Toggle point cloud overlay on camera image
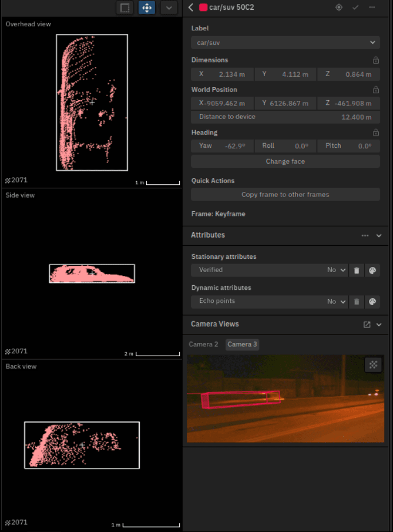393x532 pixels. pyautogui.click(x=374, y=365)
